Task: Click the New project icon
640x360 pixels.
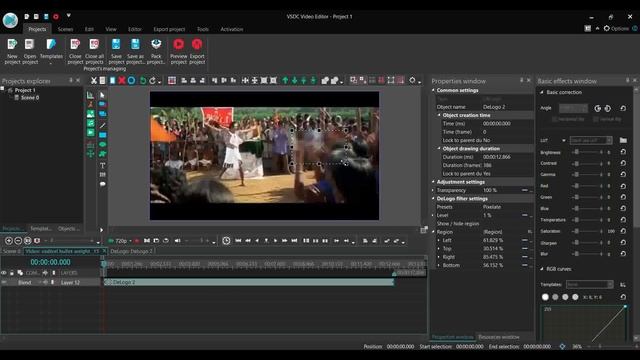Action: [12, 44]
